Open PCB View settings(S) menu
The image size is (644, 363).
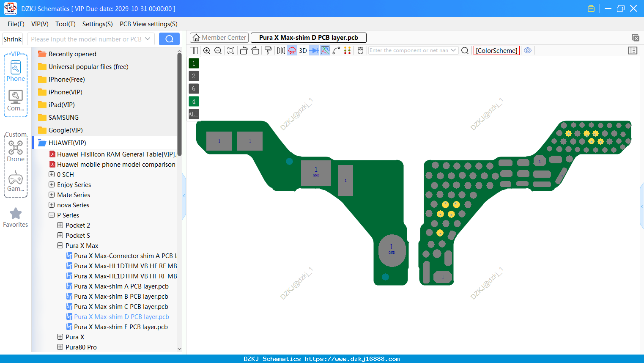point(148,24)
